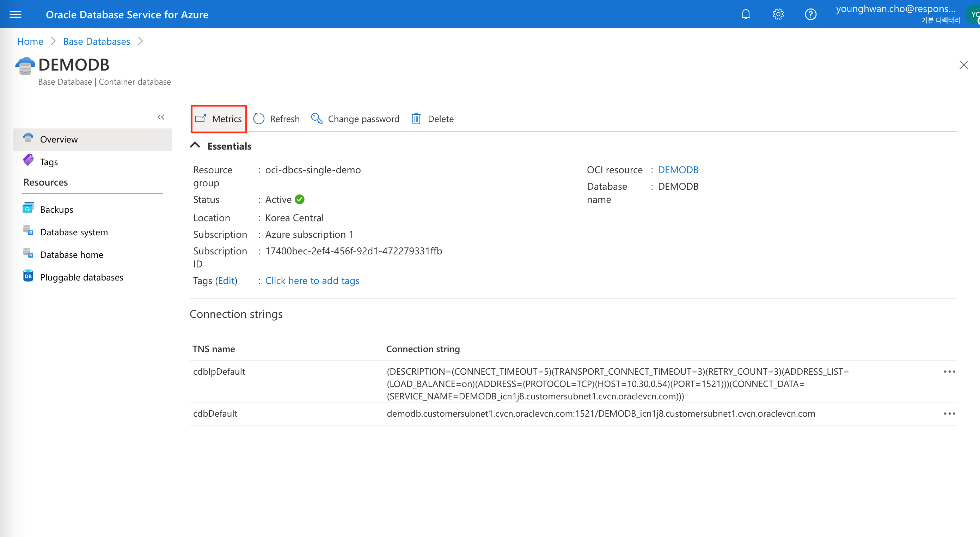Screen dimensions: 980x537
Task: Select the oci-dbcs-single-demo resource group value
Action: tap(313, 170)
